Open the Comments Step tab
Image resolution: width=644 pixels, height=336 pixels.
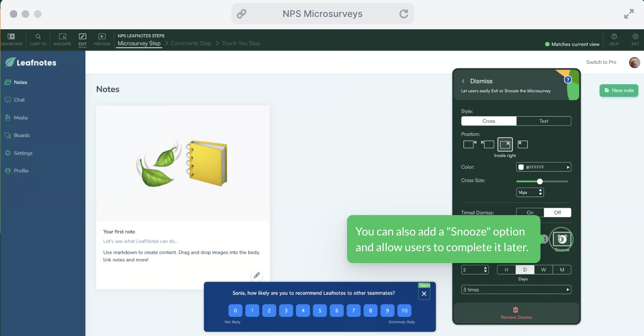tap(191, 43)
